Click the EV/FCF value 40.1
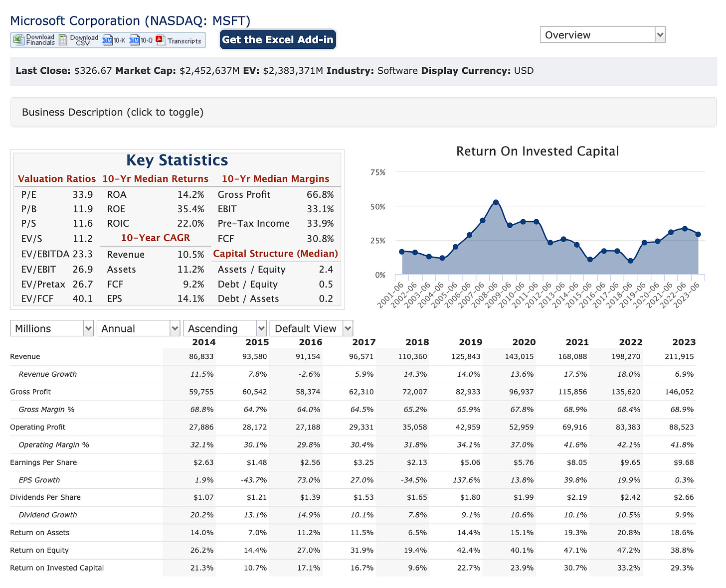 coord(83,299)
